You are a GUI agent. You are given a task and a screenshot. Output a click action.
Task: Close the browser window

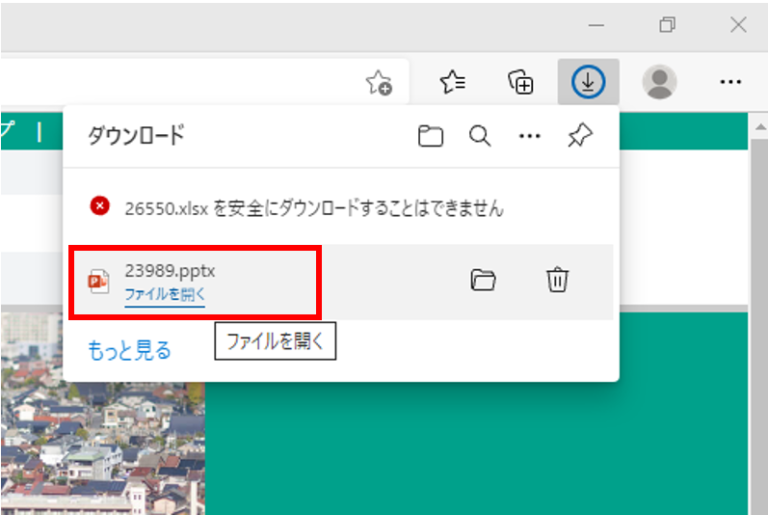click(738, 25)
